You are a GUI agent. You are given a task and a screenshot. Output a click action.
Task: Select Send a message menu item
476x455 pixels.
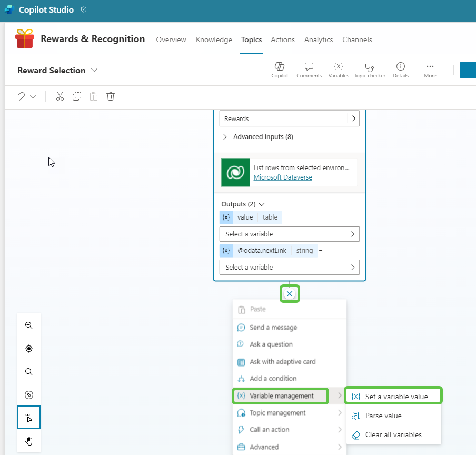(x=273, y=328)
